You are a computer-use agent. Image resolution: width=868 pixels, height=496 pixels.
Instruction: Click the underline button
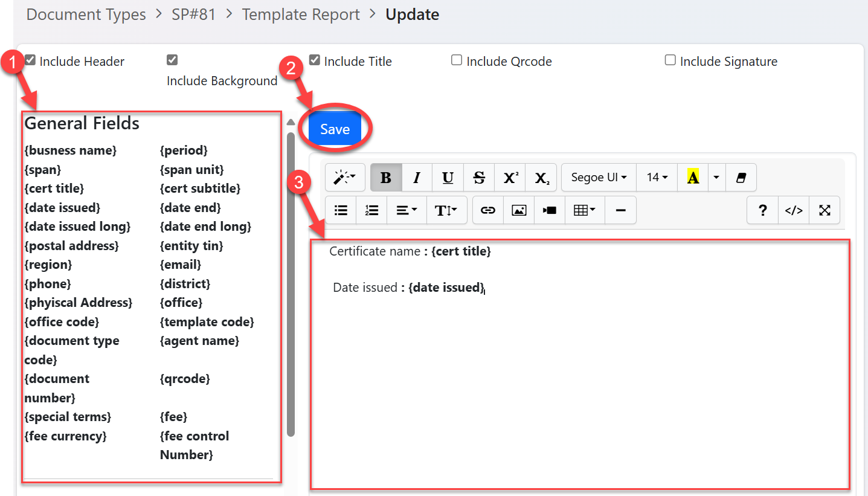point(448,178)
